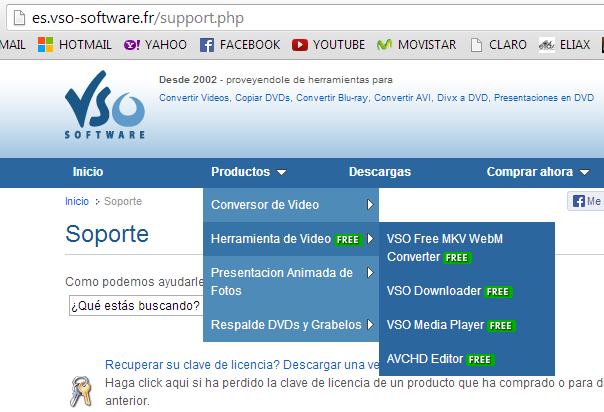
Task: Follow the Copiar DVDs header link
Action: click(263, 98)
